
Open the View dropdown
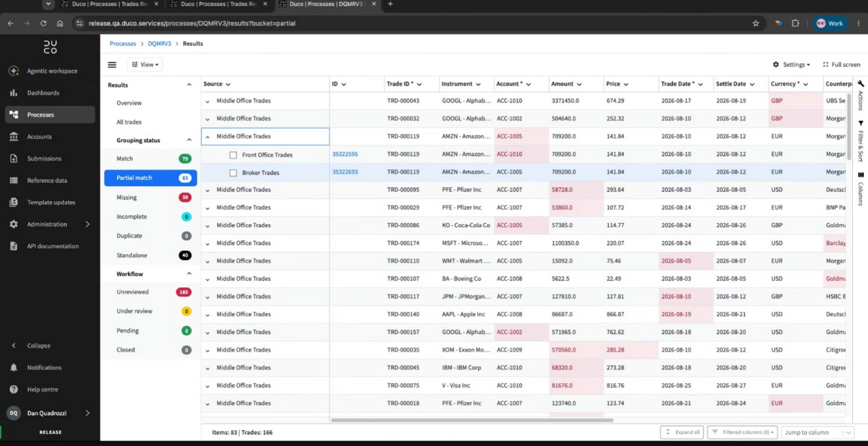[x=145, y=64]
